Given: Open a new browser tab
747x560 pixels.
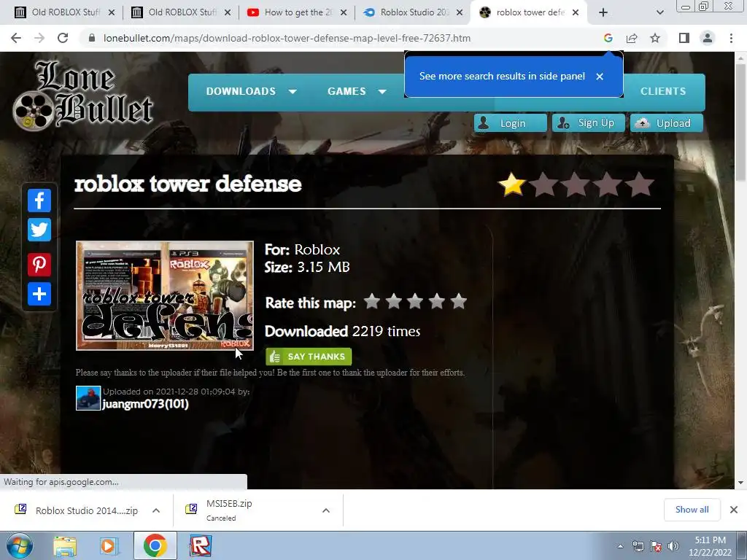Looking at the screenshot, I should [603, 13].
